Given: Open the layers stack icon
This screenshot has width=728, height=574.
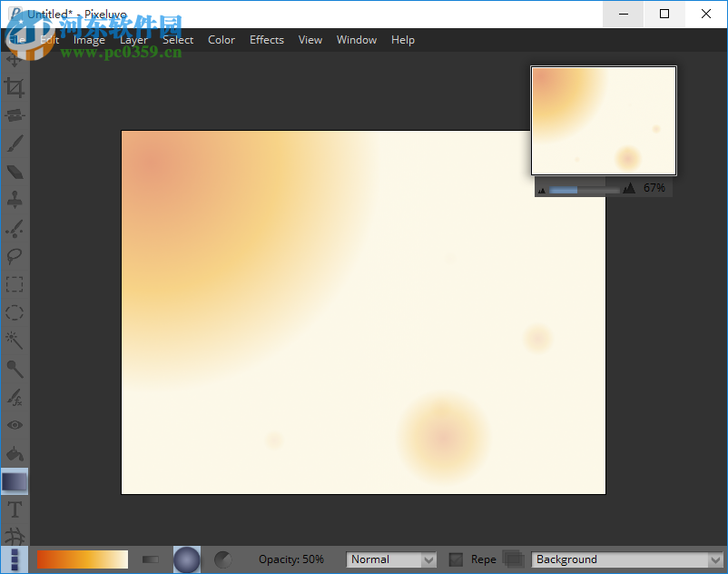Looking at the screenshot, I should click(513, 559).
